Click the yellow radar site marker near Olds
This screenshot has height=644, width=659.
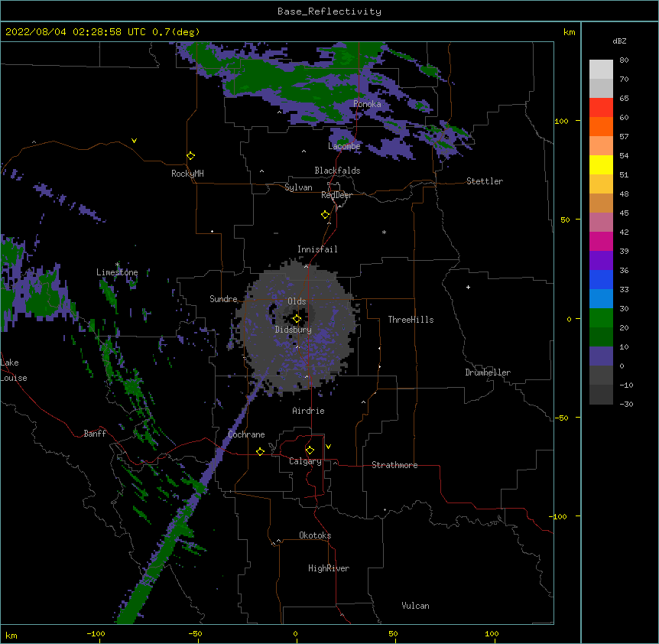[x=297, y=319]
